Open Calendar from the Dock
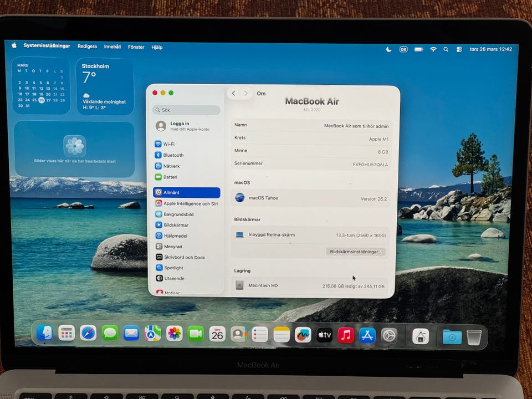Image resolution: width=532 pixels, height=399 pixels. click(217, 334)
